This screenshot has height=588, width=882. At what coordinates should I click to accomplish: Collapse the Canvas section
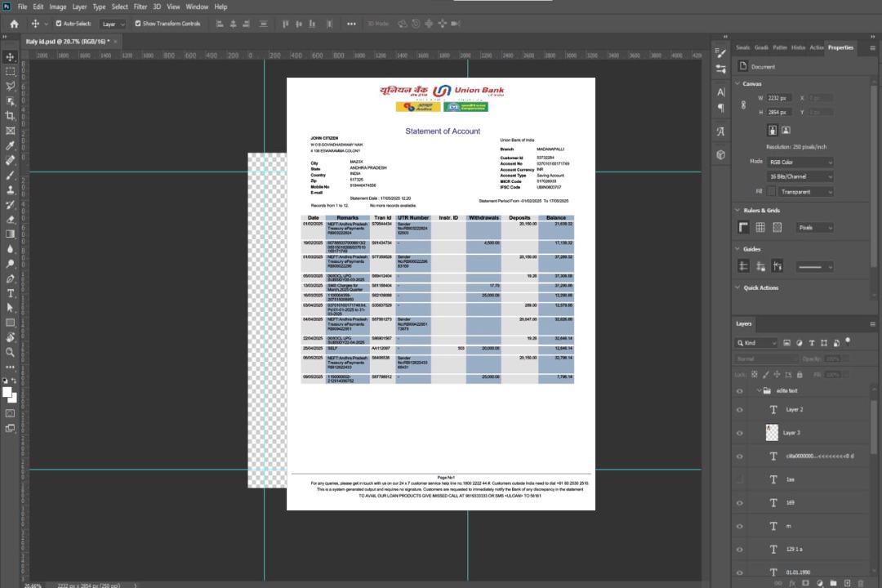[x=737, y=83]
